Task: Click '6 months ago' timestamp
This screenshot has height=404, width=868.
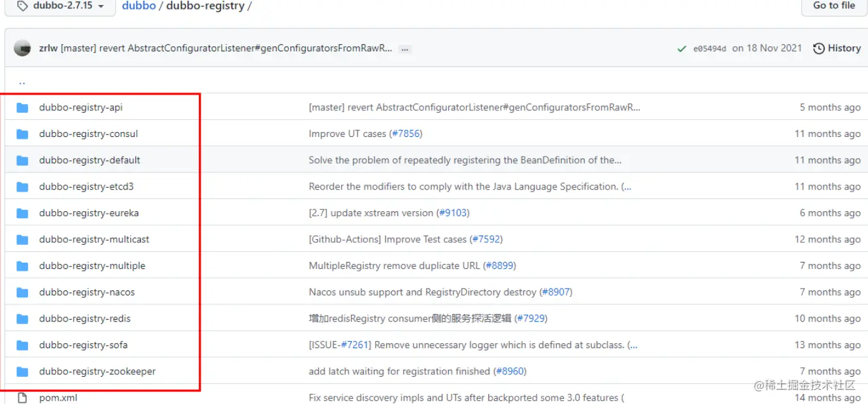Action: pyautogui.click(x=830, y=213)
